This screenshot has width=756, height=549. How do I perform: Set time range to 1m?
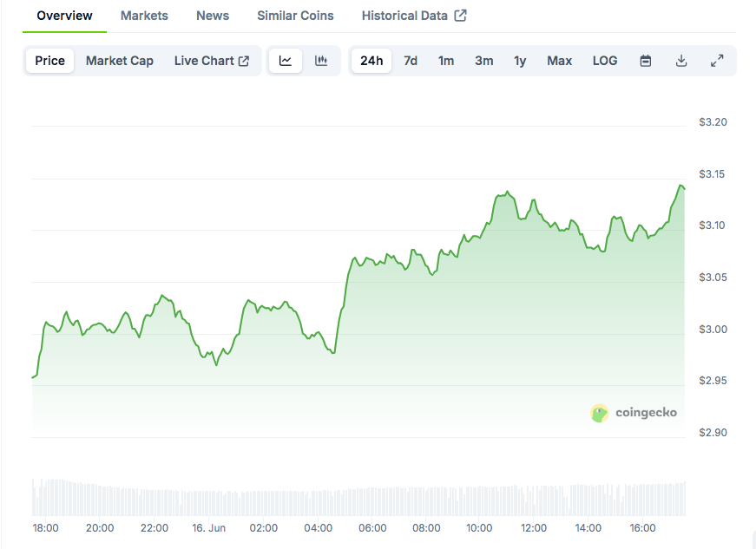pos(446,61)
